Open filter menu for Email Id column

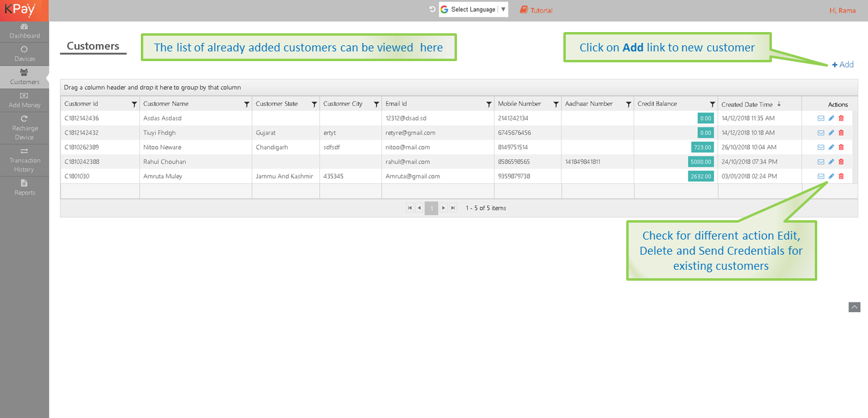(489, 104)
